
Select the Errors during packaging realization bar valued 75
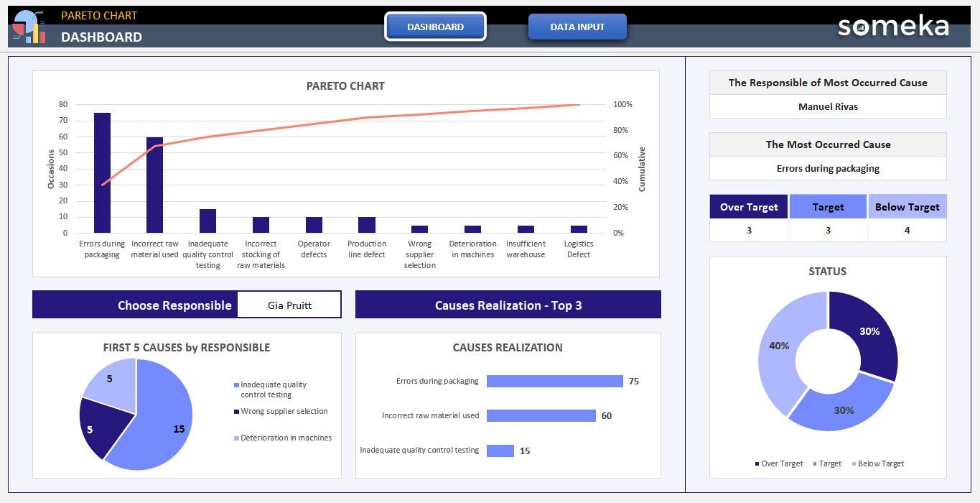tap(554, 382)
